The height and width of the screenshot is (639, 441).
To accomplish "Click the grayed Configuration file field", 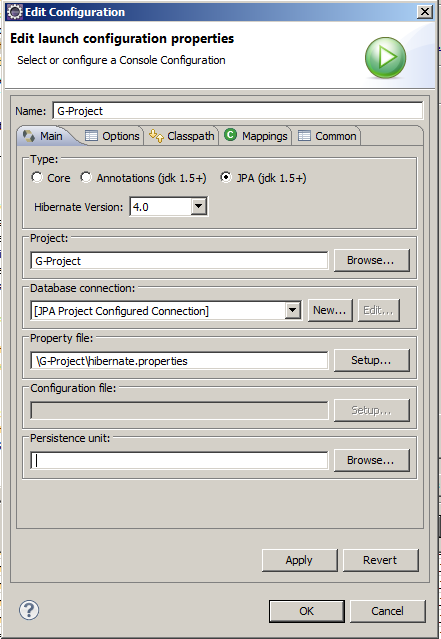I will 179,410.
